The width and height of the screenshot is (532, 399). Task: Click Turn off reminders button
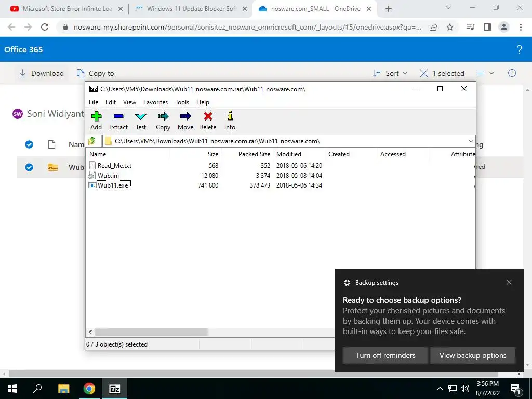[385, 355]
